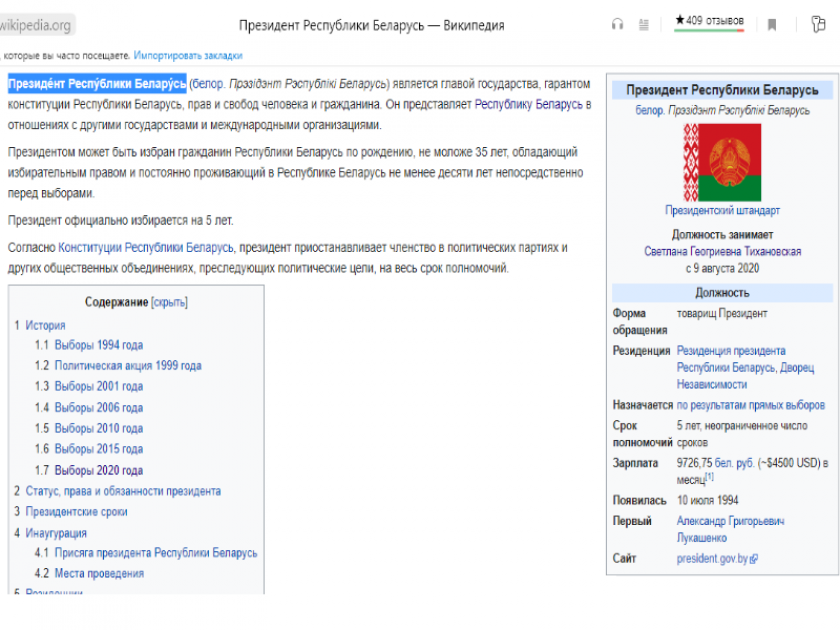Open the Импортировать закладки link
This screenshot has width=840, height=630.
coord(188,55)
